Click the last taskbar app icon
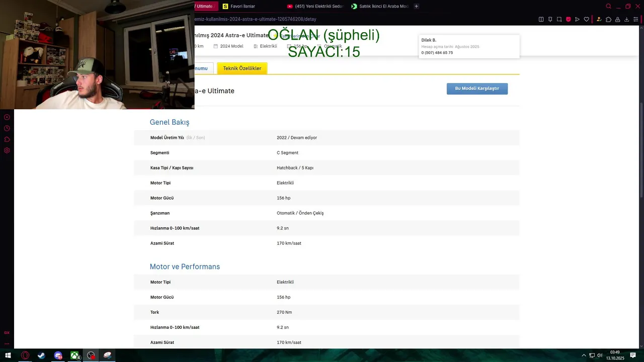Viewport: 644px width, 362px height. click(x=107, y=355)
